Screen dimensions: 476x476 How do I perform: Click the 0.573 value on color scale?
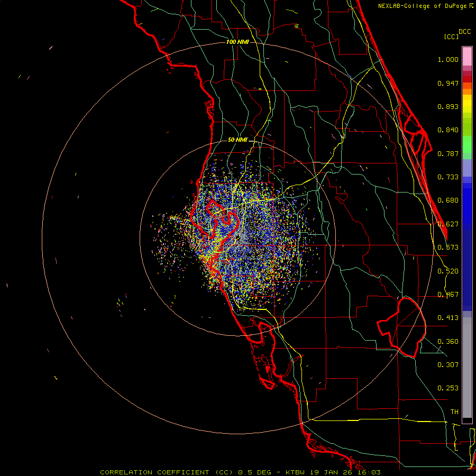click(x=448, y=248)
